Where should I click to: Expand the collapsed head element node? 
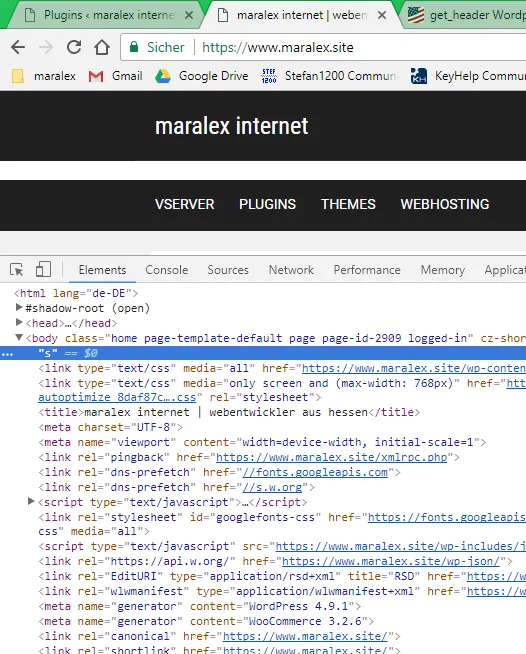[19, 323]
